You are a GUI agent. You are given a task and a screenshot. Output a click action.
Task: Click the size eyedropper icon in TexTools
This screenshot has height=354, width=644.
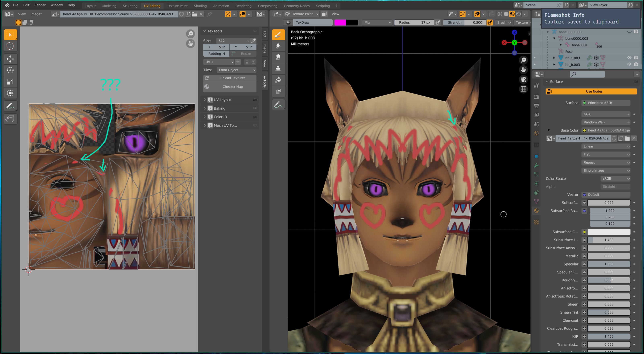click(254, 40)
